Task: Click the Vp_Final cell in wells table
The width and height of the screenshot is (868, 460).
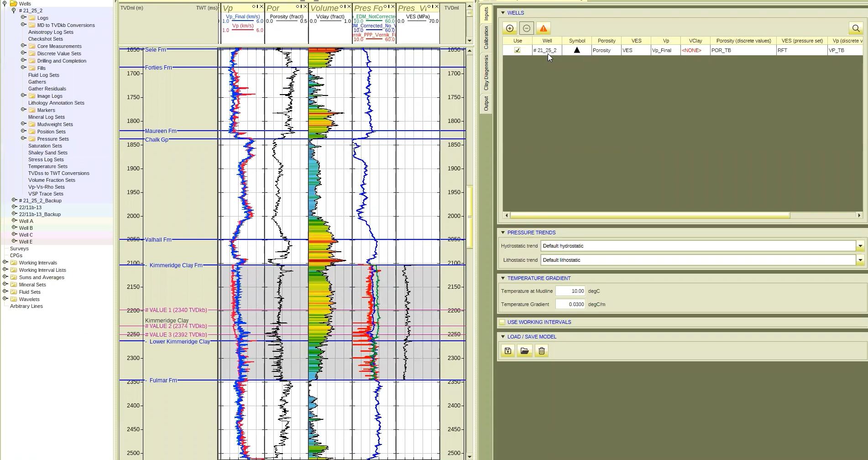Action: [665, 50]
